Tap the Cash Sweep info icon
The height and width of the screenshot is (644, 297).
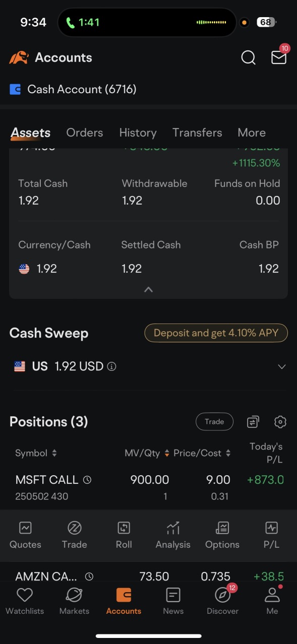tap(112, 367)
